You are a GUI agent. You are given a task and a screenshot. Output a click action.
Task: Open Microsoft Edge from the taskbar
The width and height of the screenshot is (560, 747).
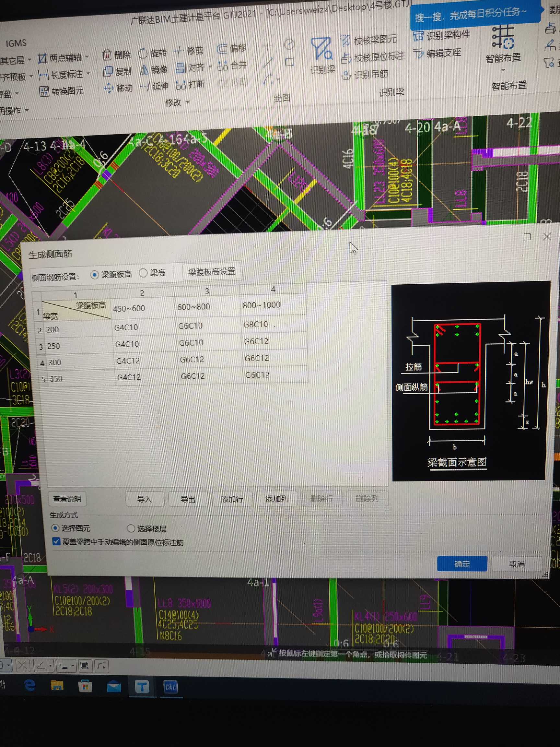pyautogui.click(x=30, y=685)
